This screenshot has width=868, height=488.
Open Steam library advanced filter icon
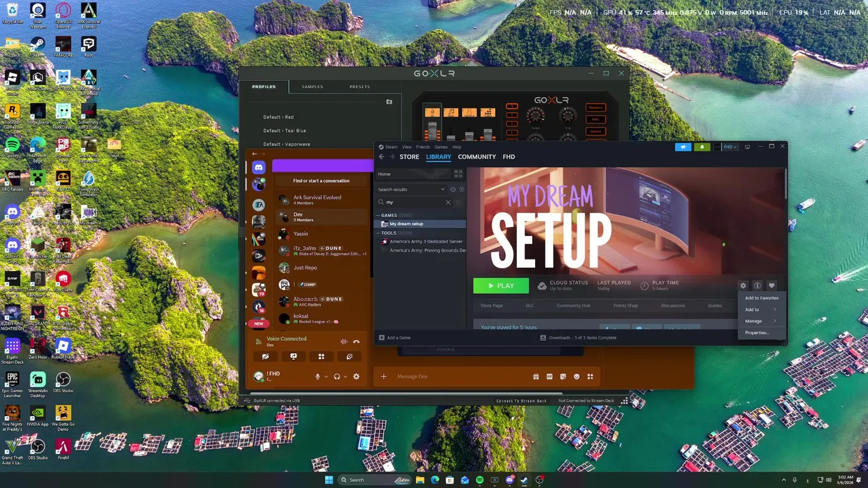(458, 202)
